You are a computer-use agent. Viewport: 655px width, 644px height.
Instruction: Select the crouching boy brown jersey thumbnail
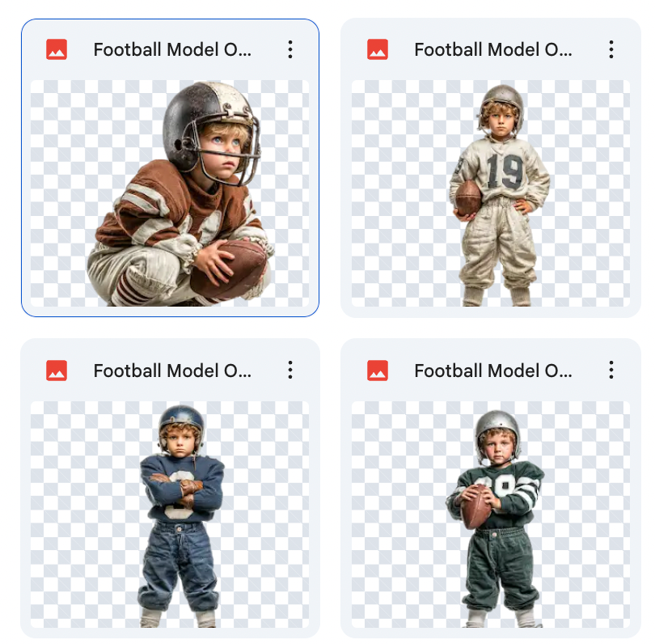point(170,193)
